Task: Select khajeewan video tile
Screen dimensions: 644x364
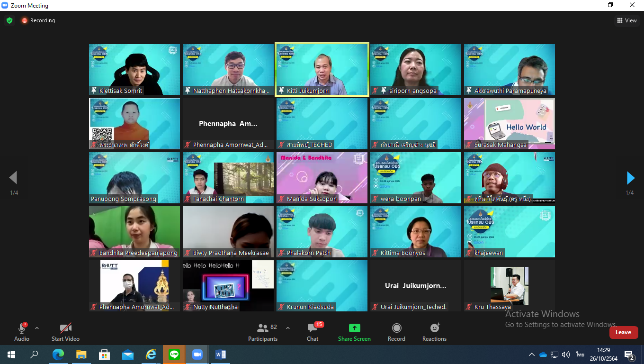Action: coord(510,232)
